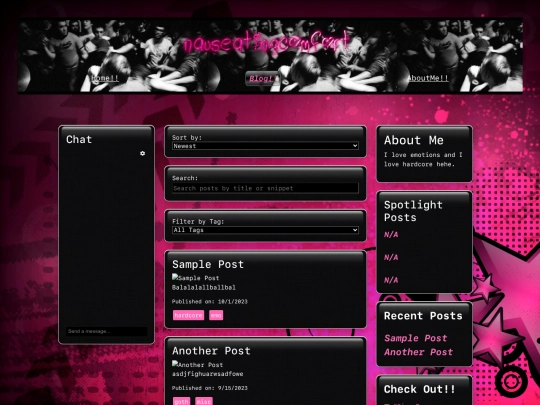
Task: Click the About Me panel heading
Action: [x=414, y=140]
